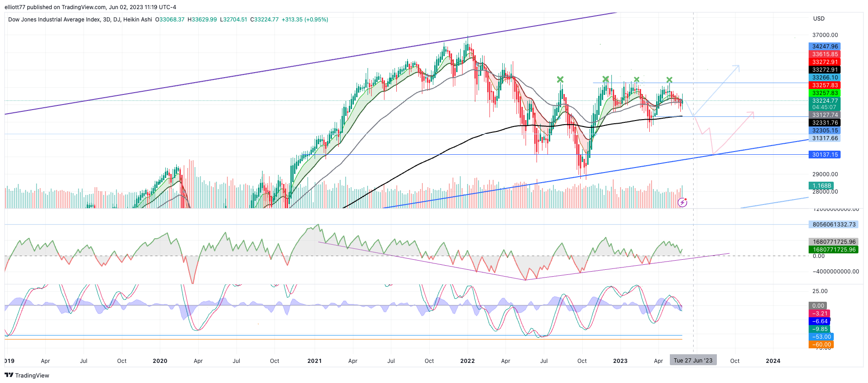The width and height of the screenshot is (868, 383).
Task: Click the purple lightning bolt icon on the chart
Action: (682, 202)
